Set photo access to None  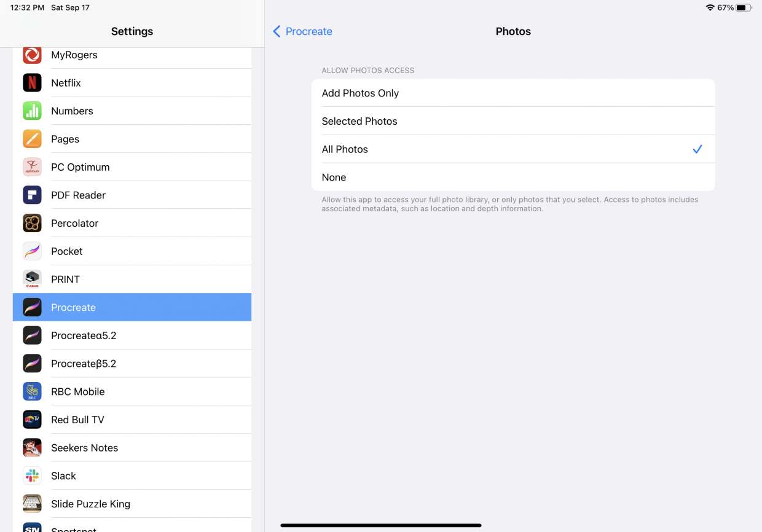click(x=513, y=178)
